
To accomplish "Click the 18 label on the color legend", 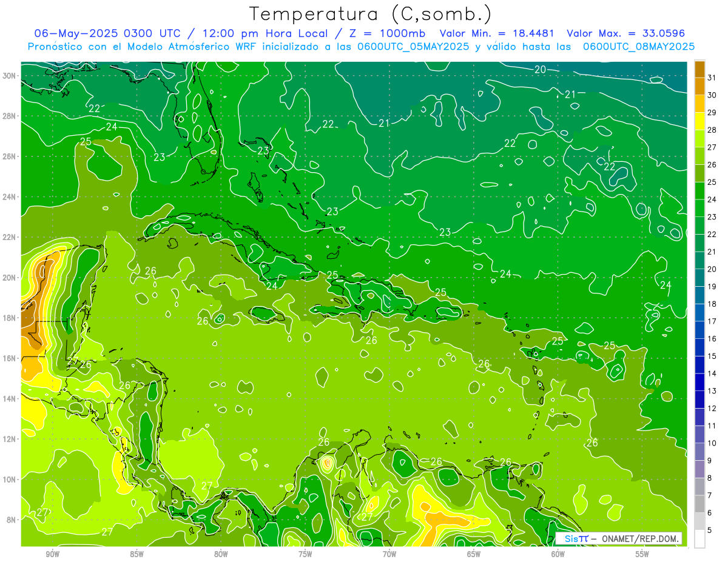I will (712, 304).
